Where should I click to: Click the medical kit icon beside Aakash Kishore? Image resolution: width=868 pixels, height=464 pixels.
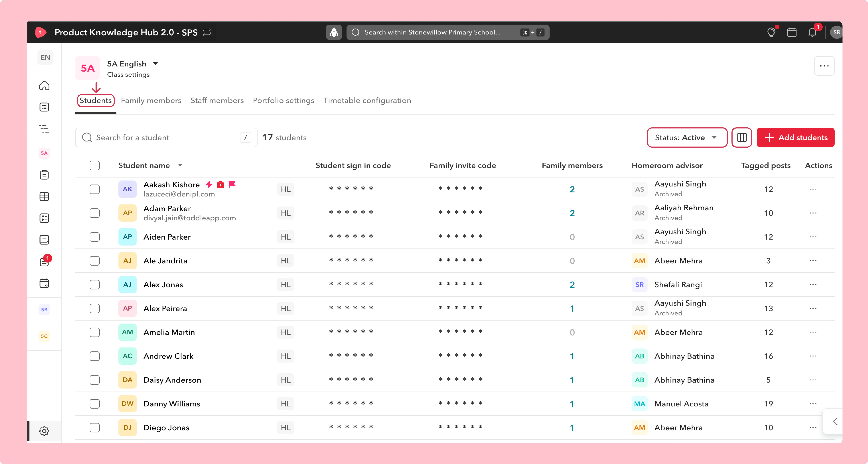point(220,184)
